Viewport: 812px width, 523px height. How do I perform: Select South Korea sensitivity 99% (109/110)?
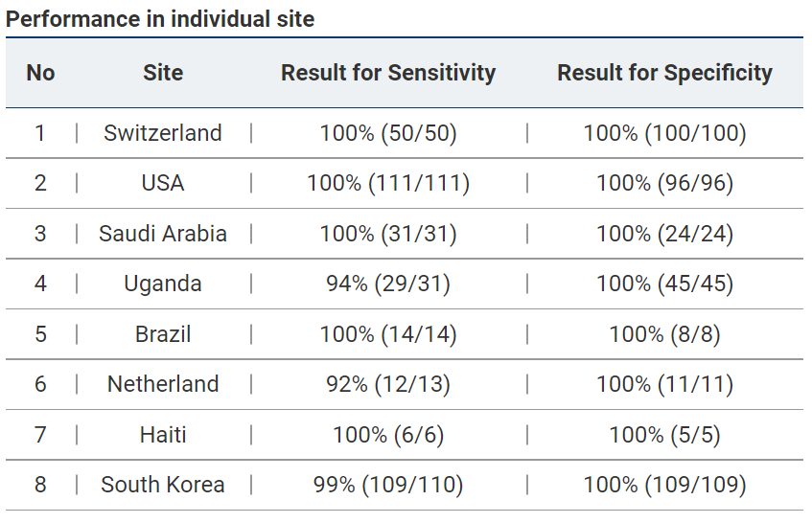pyautogui.click(x=388, y=485)
